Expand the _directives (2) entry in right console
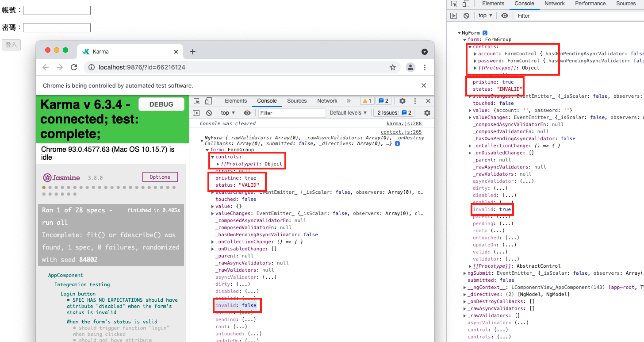 click(x=464, y=294)
